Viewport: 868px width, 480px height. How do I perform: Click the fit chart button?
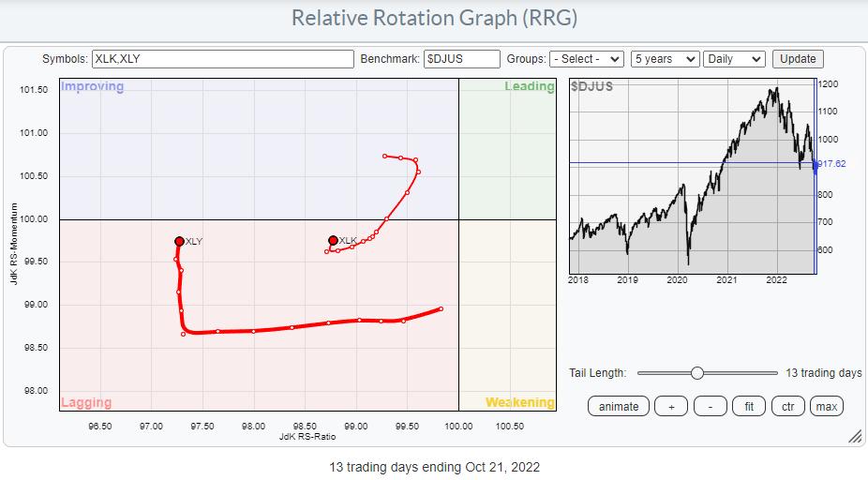[x=749, y=406]
